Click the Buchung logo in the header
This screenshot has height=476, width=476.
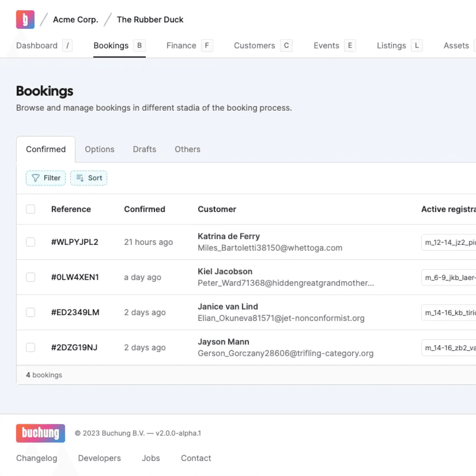pyautogui.click(x=25, y=19)
